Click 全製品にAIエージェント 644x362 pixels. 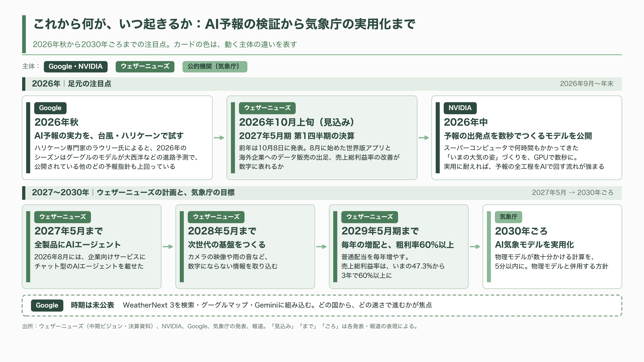77,245
